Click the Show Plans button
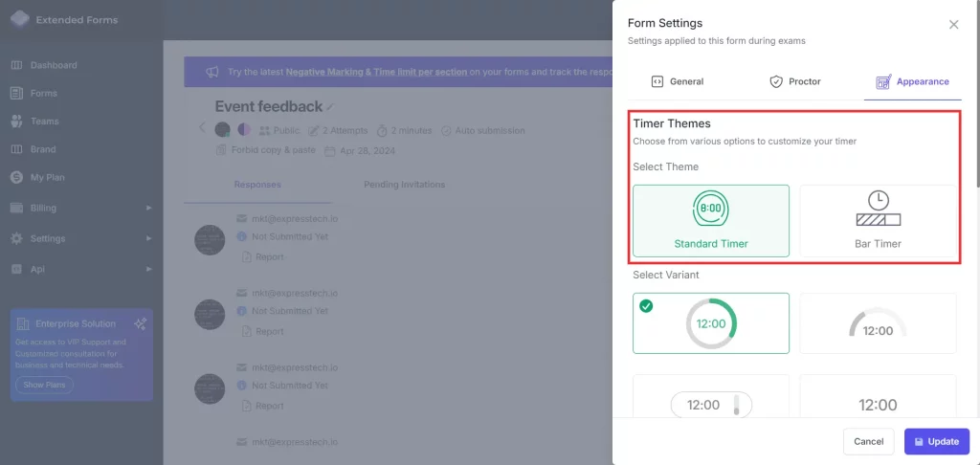The image size is (980, 465). [44, 385]
